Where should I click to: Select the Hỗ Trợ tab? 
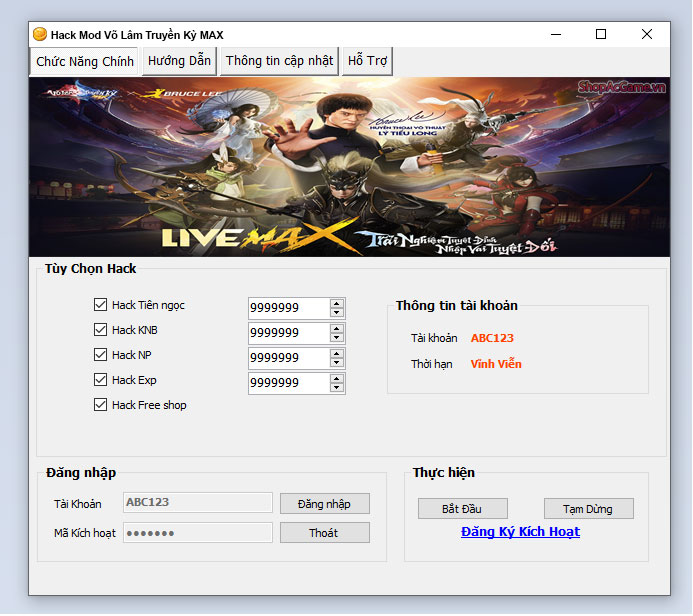(x=367, y=61)
